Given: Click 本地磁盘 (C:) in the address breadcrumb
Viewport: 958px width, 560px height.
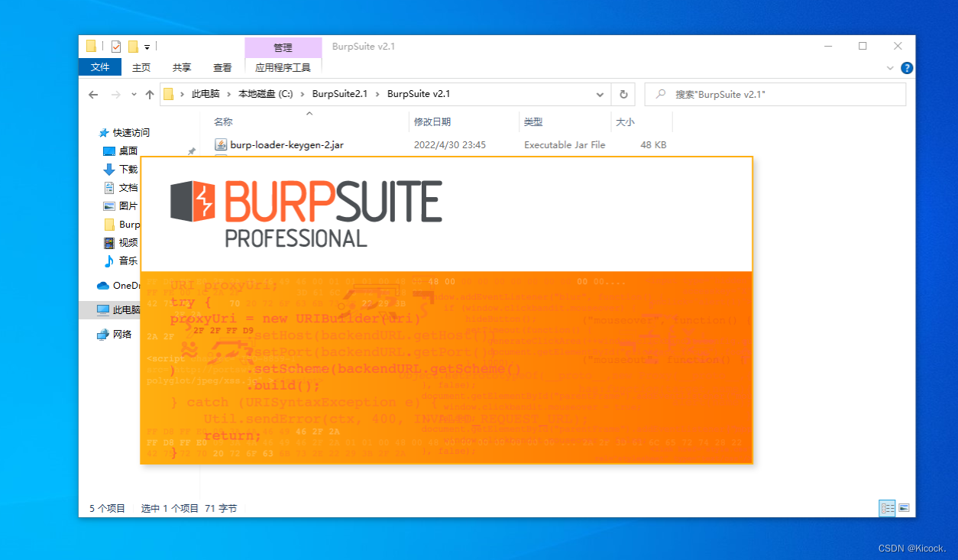Looking at the screenshot, I should coord(265,94).
